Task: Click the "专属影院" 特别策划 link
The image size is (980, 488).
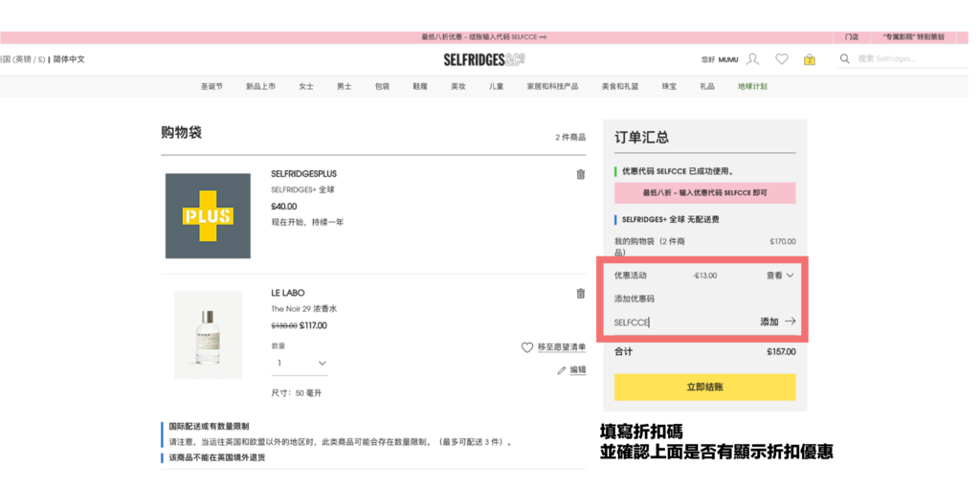Action: pos(912,37)
